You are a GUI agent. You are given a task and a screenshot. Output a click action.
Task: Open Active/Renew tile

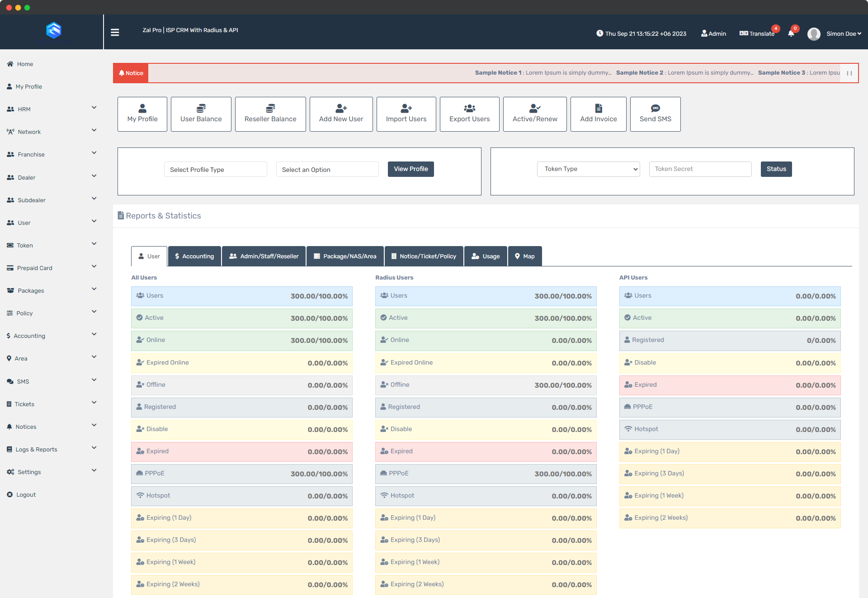tap(535, 114)
